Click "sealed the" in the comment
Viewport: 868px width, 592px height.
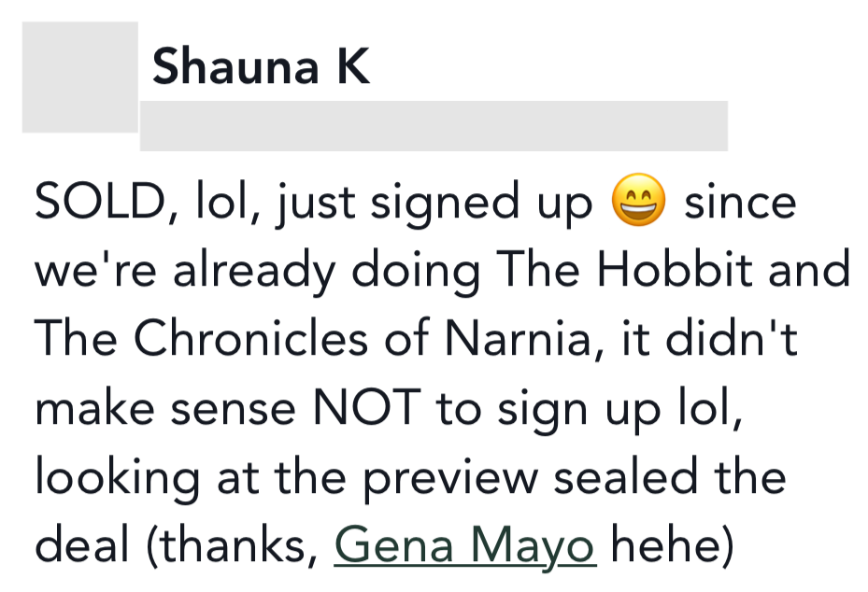coord(669,477)
